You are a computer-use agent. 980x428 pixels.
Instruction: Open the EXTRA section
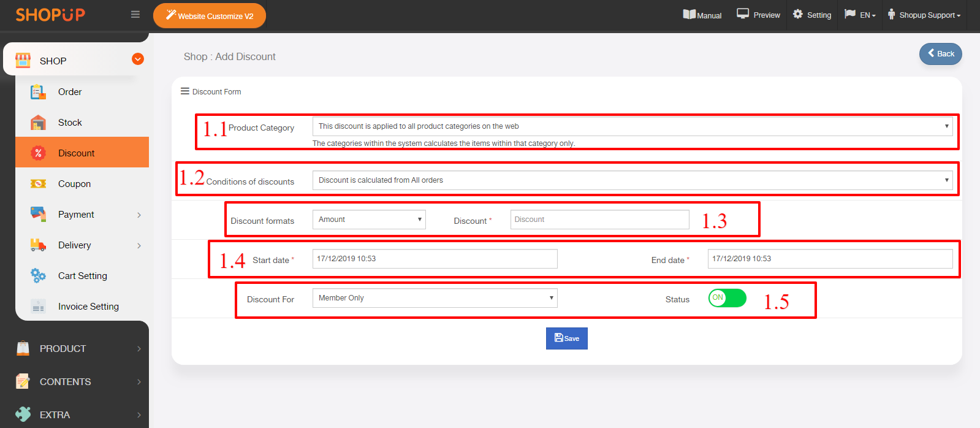(x=55, y=415)
